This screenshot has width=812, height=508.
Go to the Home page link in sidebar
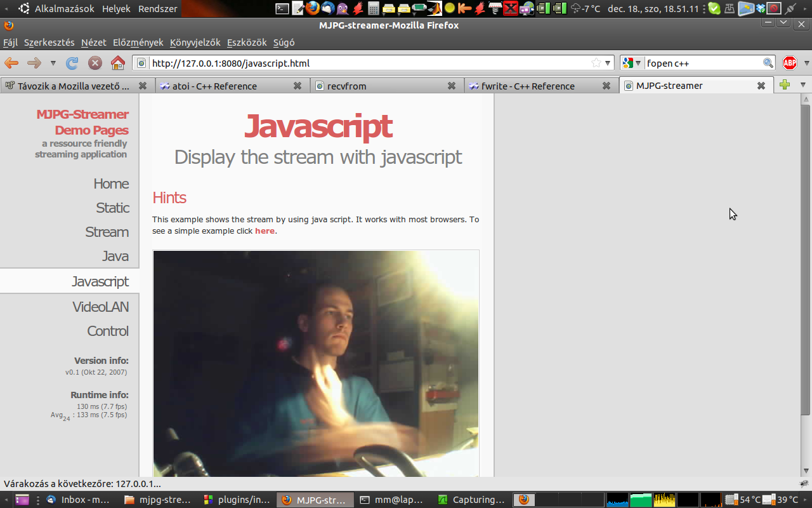111,184
